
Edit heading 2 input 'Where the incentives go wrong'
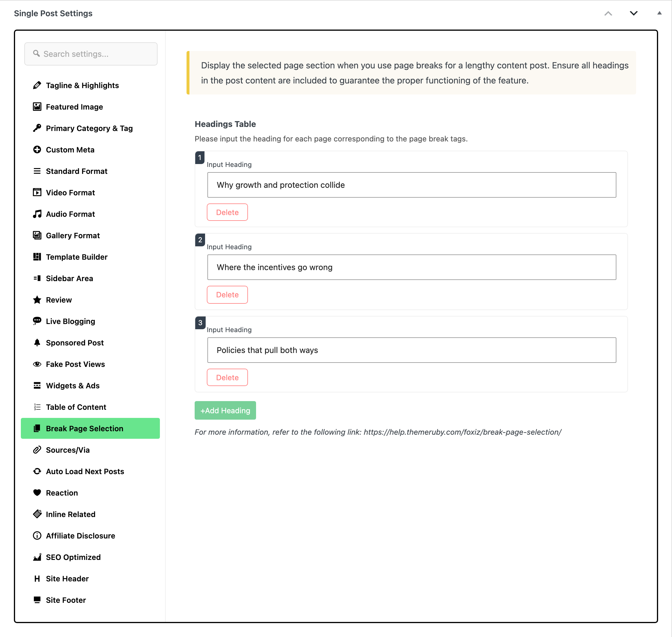point(412,267)
